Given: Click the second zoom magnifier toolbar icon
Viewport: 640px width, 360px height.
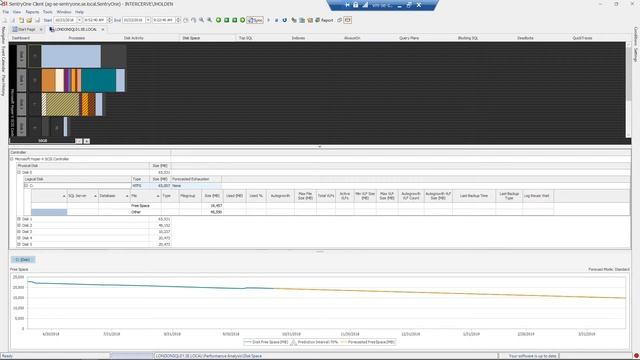Looking at the screenshot, I should (x=209, y=20).
